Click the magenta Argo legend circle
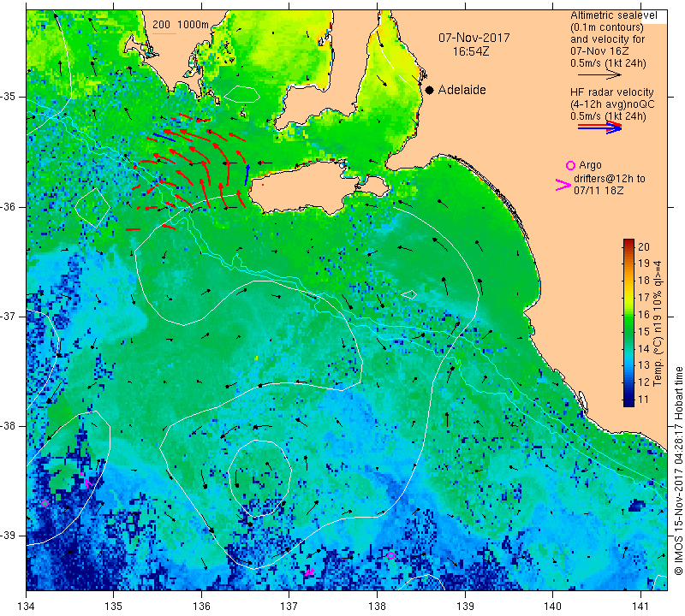 click(570, 165)
